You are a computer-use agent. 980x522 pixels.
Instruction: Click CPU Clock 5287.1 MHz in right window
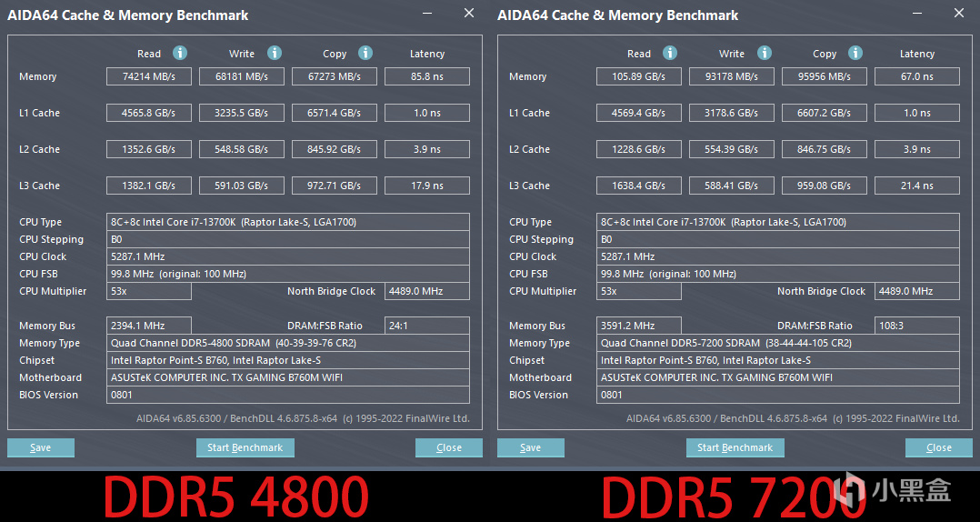click(778, 256)
